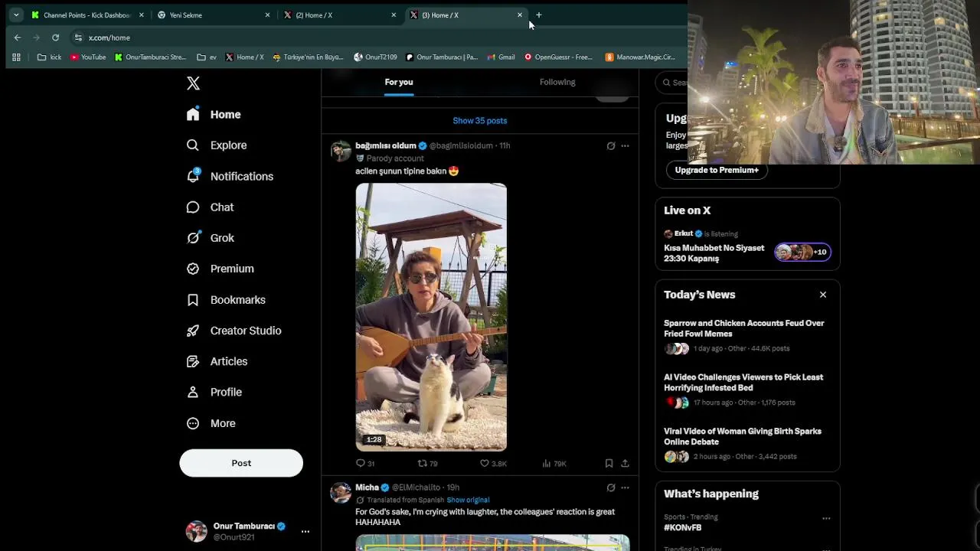Open options for #KONvFB trend

826,518
